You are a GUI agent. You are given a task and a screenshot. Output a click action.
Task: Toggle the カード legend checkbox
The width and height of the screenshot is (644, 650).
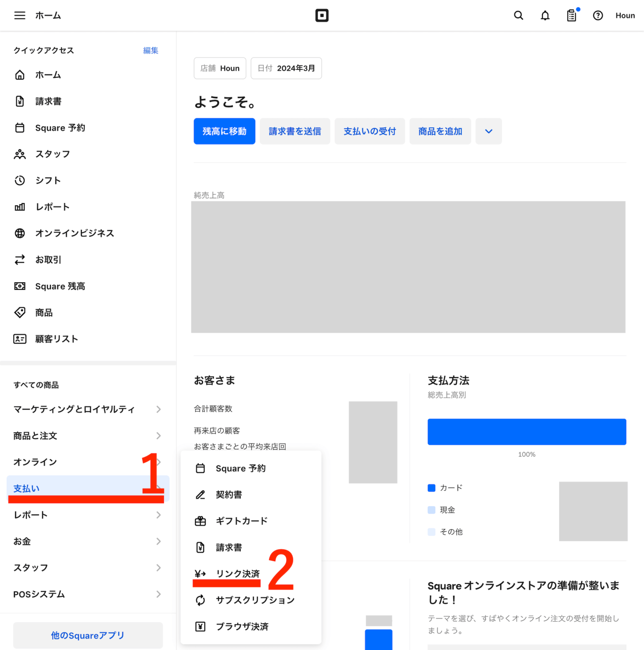[x=431, y=487]
